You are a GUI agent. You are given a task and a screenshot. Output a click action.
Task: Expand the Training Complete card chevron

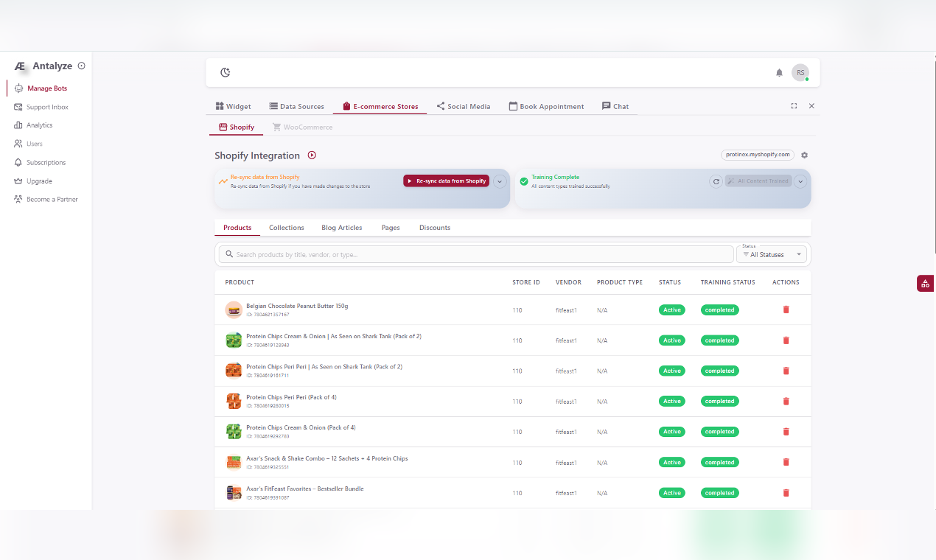pos(800,181)
